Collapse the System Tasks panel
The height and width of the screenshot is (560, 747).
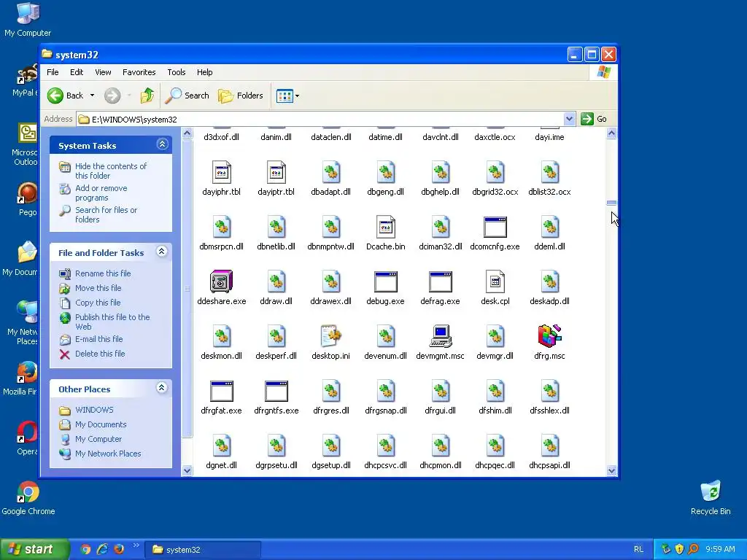tap(162, 144)
